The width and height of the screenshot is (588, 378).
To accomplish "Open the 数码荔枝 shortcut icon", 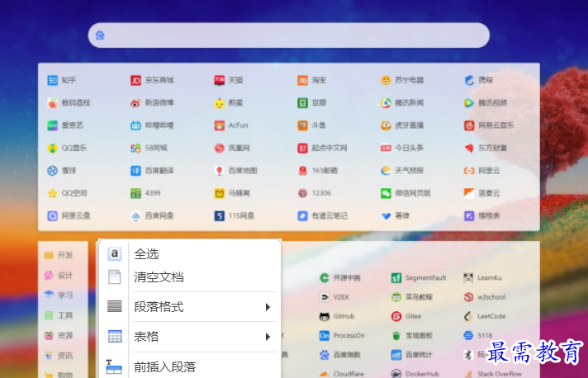I will coord(52,102).
